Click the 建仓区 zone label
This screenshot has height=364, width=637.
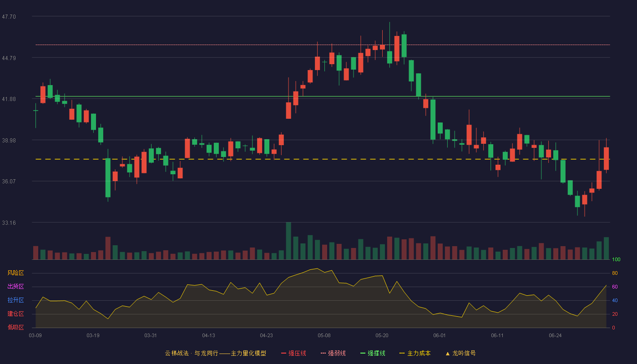pyautogui.click(x=15, y=314)
